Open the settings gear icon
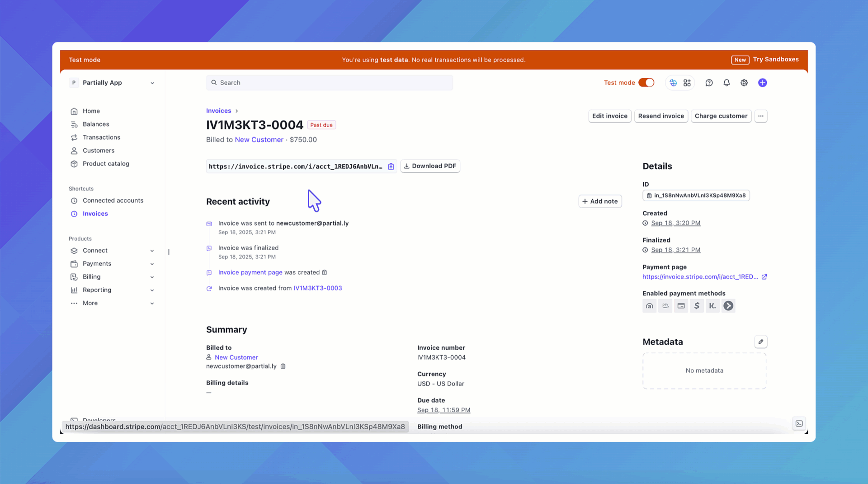Screen dimensions: 868x484 pos(744,83)
